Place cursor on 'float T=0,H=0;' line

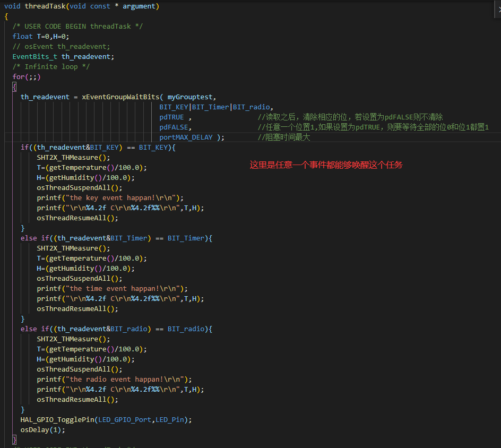point(40,37)
